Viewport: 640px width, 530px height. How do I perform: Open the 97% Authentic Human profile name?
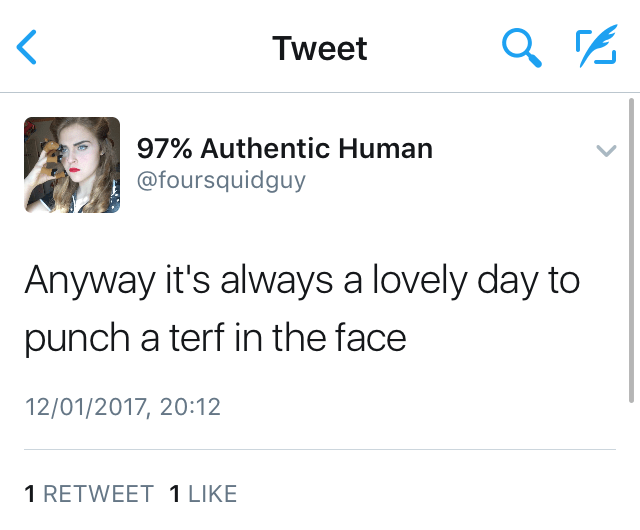285,149
